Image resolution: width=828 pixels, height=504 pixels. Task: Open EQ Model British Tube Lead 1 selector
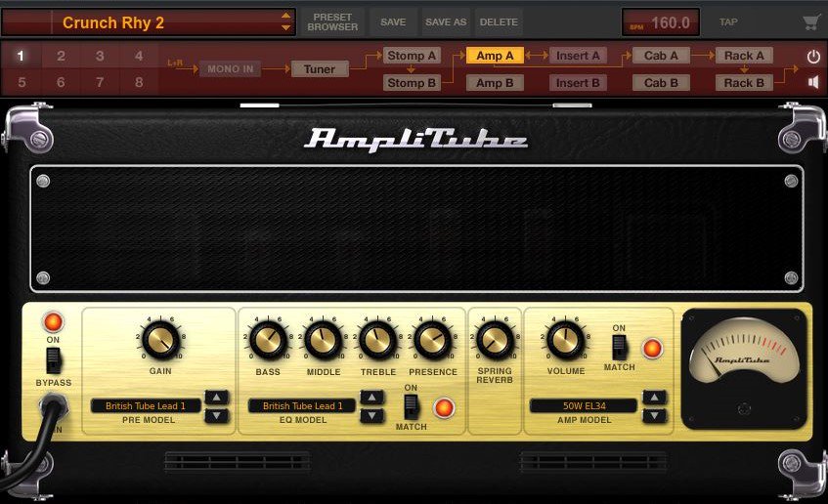tap(302, 406)
